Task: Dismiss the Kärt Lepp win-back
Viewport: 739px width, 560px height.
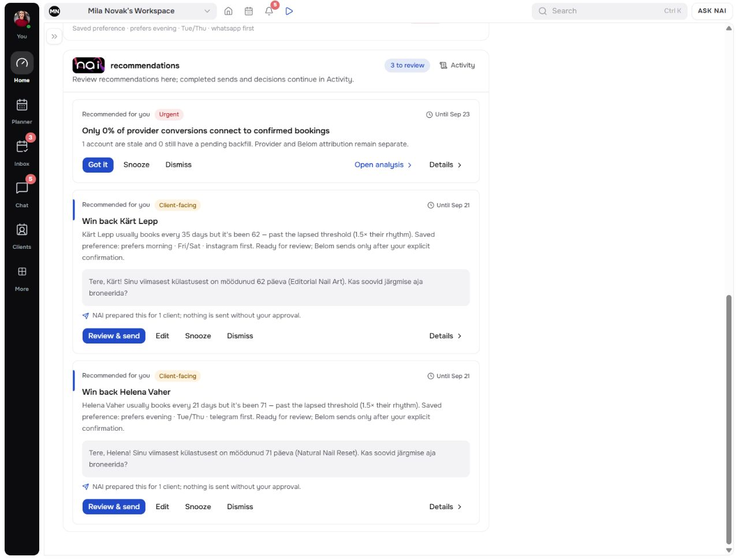Action: [x=240, y=336]
